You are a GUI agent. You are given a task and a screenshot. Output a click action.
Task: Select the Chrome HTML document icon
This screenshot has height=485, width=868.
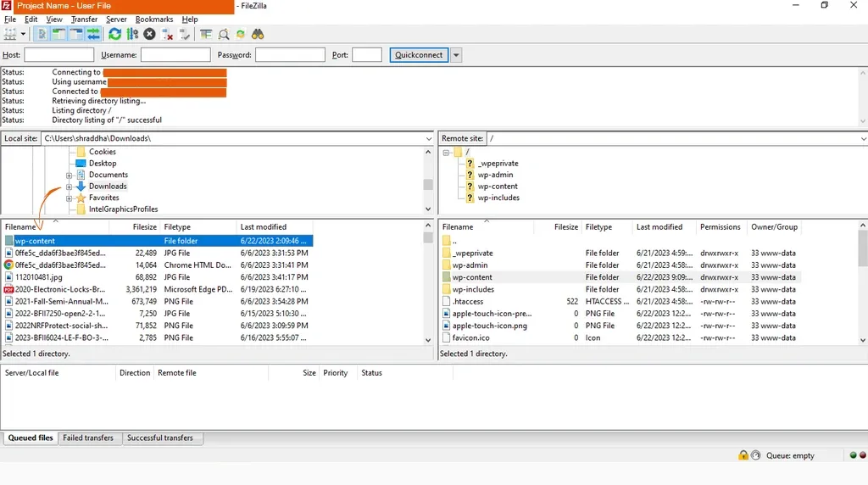[x=8, y=265]
